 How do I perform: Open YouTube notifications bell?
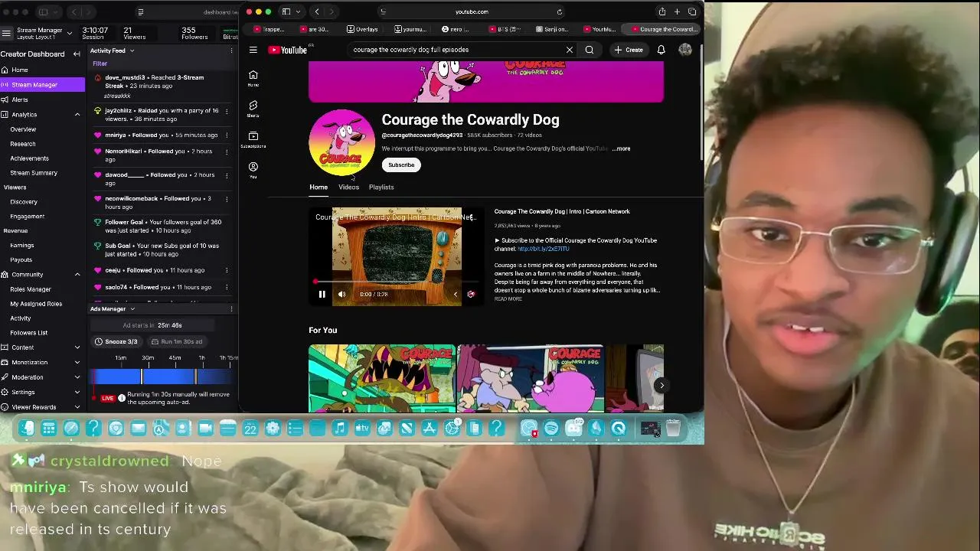pyautogui.click(x=661, y=50)
